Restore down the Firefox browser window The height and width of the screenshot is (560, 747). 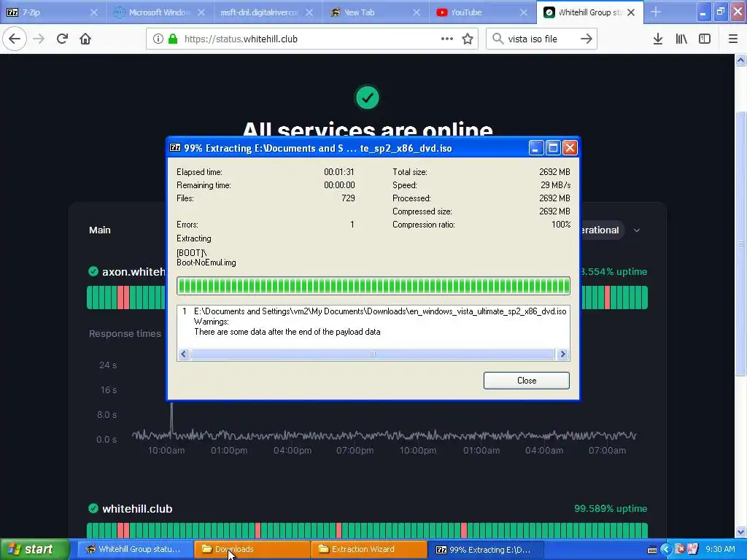[720, 12]
